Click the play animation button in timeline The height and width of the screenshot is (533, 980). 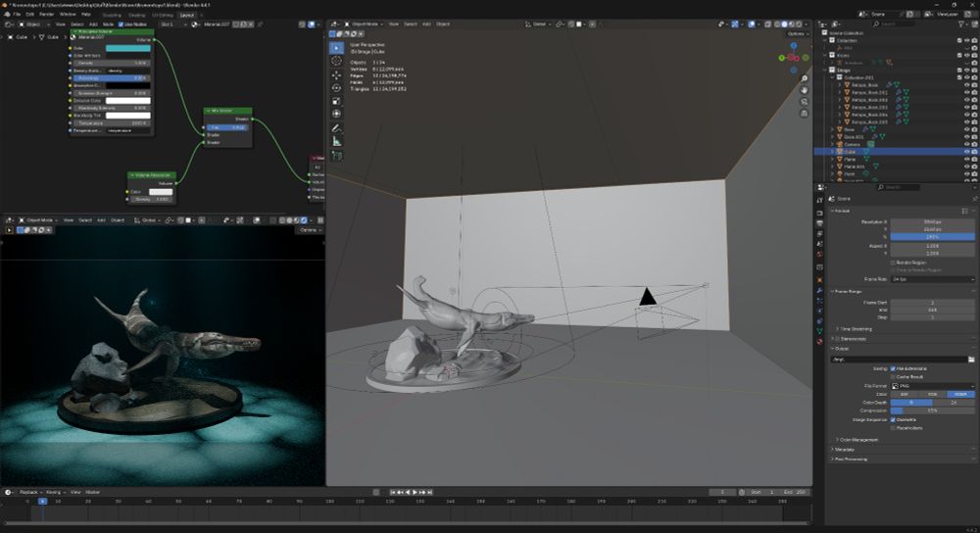tap(415, 493)
